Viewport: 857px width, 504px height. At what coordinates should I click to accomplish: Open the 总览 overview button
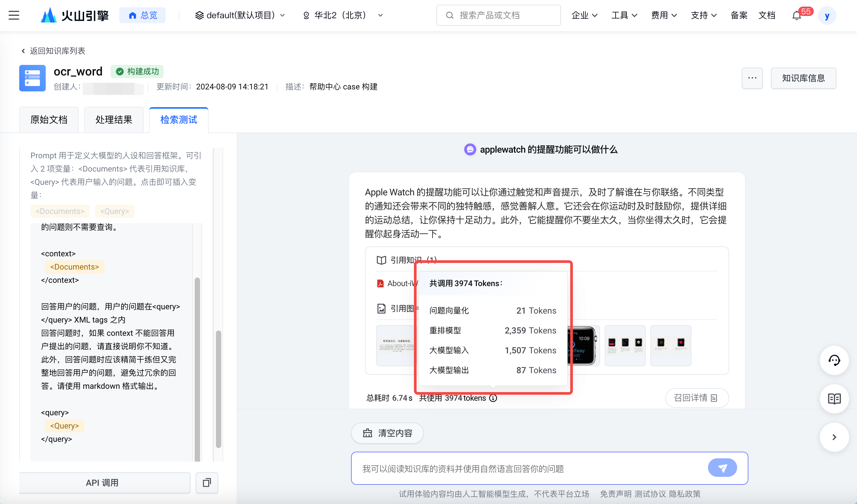click(x=142, y=15)
